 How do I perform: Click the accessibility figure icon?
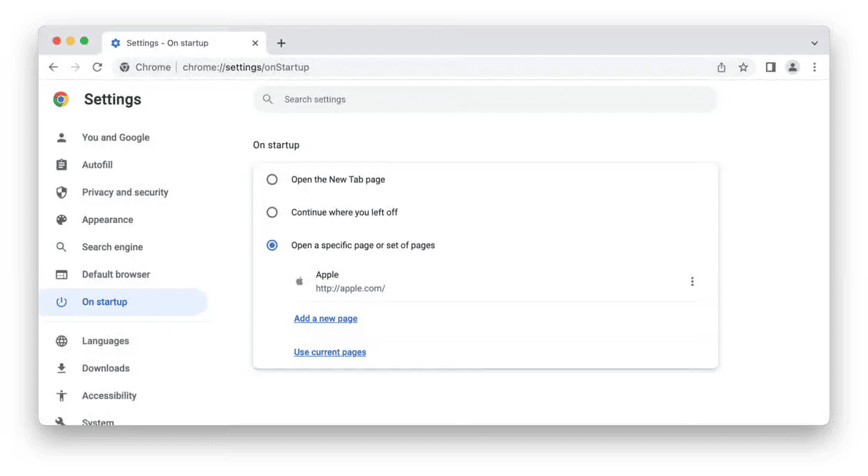(x=61, y=395)
